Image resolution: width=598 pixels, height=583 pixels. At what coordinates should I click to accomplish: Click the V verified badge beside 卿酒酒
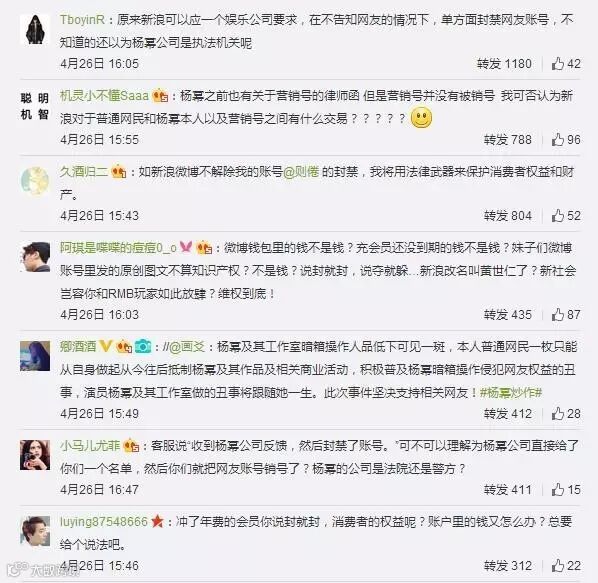pos(106,346)
